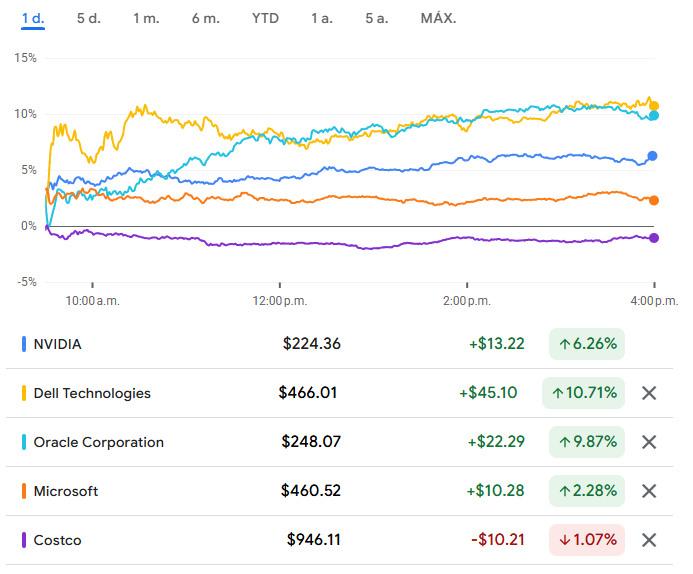Click the Microsoft price $460.52
This screenshot has height=574, width=693.
point(311,491)
